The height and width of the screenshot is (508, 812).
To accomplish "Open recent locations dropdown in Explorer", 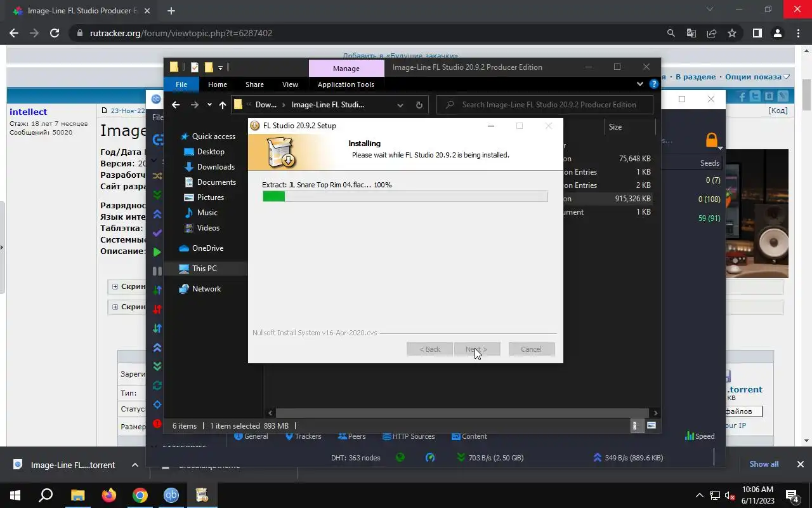I will tap(209, 105).
